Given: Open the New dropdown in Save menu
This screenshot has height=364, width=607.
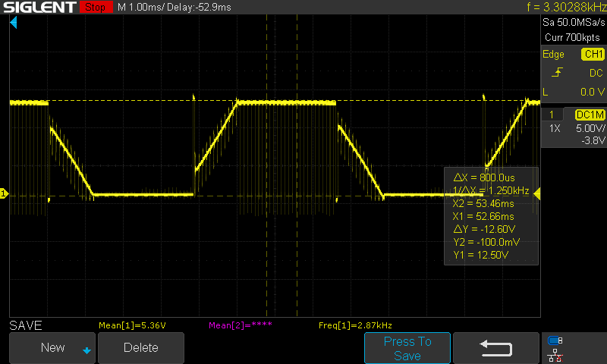Looking at the screenshot, I should tap(52, 347).
